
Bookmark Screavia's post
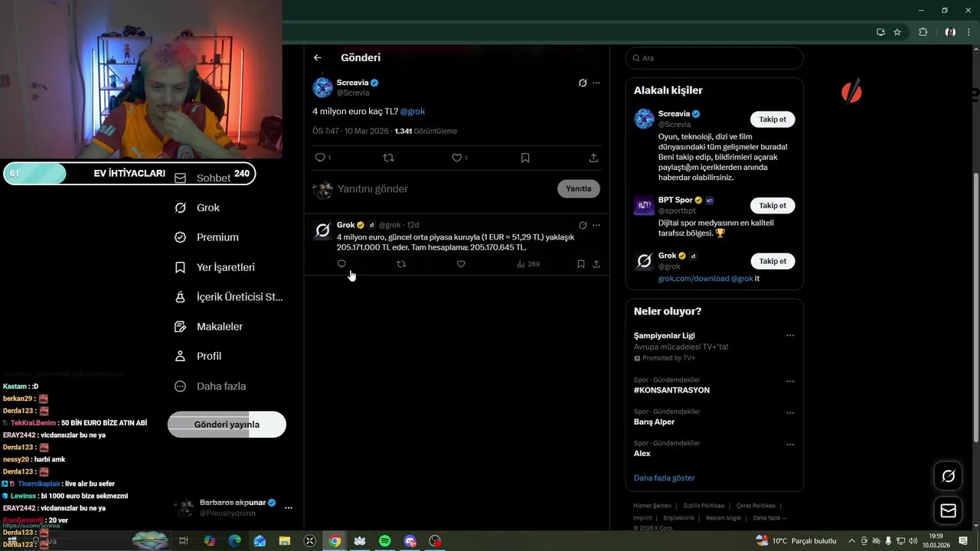pyautogui.click(x=525, y=158)
